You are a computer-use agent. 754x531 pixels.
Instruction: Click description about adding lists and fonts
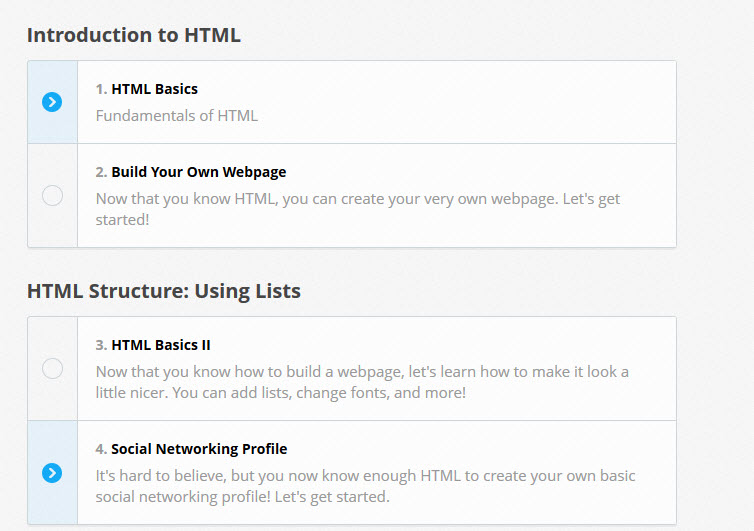tap(362, 382)
